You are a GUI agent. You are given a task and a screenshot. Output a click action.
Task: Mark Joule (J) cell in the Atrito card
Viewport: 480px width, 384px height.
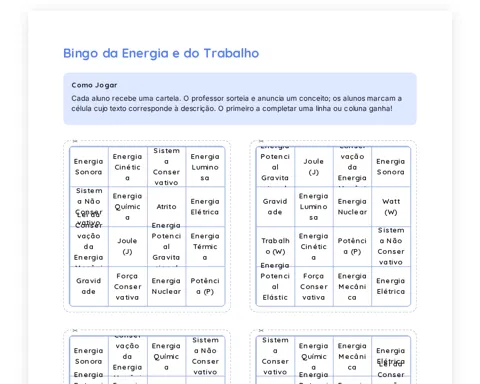[x=127, y=247]
